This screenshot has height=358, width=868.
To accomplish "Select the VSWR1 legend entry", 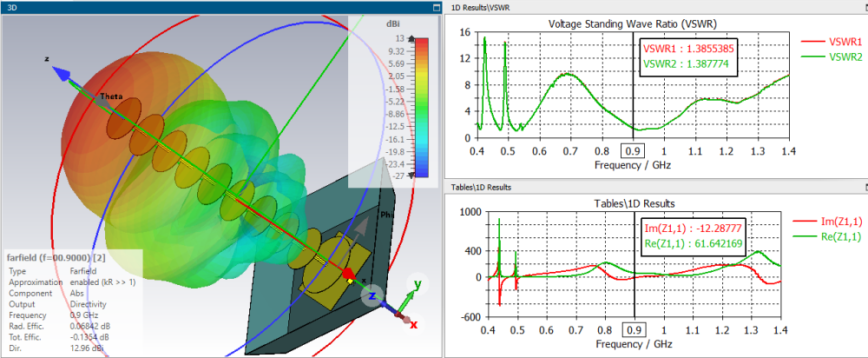I will coord(832,41).
